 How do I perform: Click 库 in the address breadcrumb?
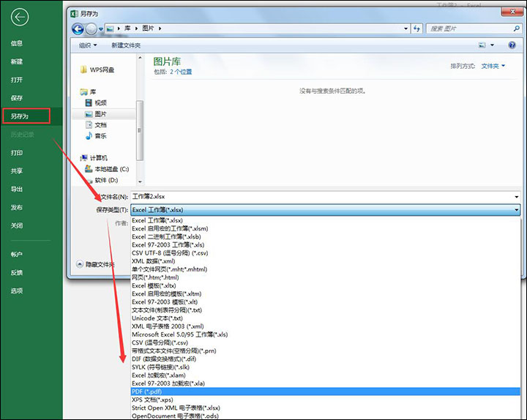coord(127,29)
